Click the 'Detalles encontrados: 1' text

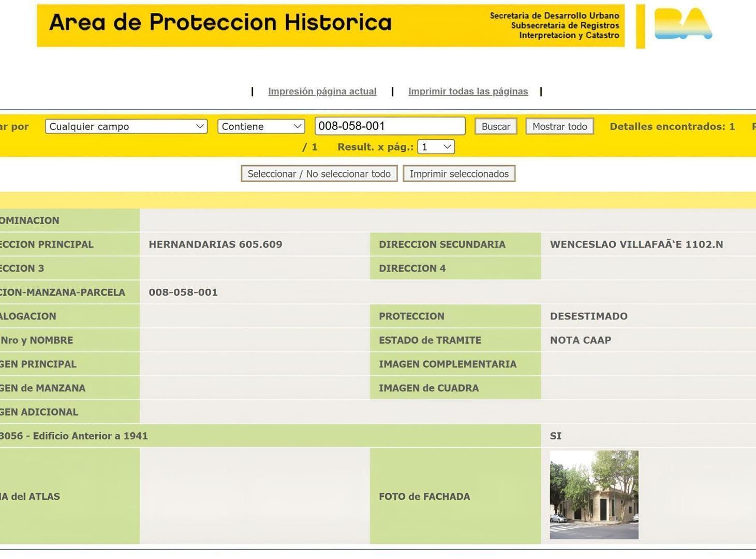click(672, 126)
